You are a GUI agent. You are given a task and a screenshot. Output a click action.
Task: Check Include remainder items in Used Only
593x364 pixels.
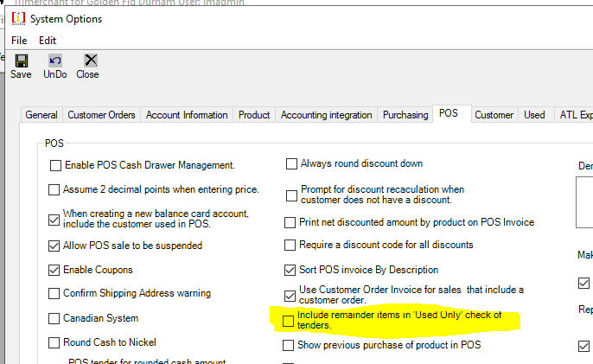(x=288, y=322)
